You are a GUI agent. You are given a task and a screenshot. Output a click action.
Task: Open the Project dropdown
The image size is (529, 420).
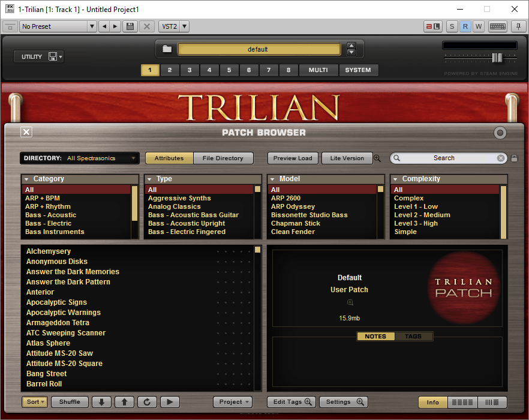pos(233,402)
